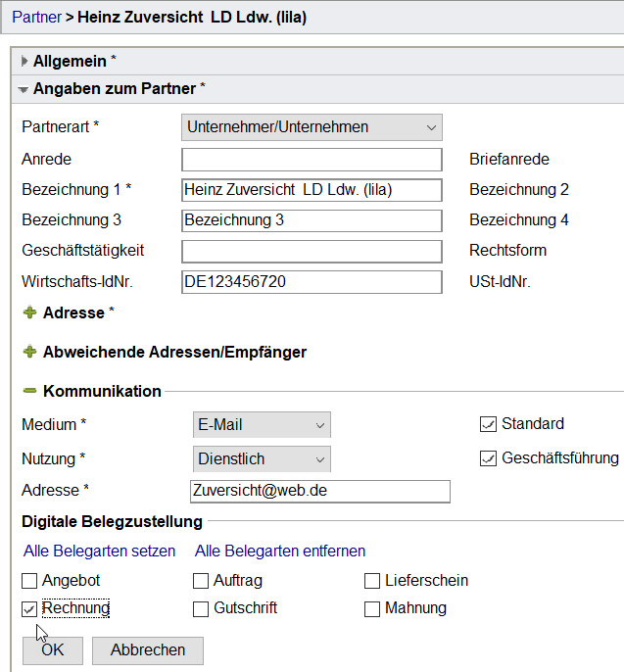Click Alle Belegarten setzen link
624x672 pixels.
pos(100,552)
